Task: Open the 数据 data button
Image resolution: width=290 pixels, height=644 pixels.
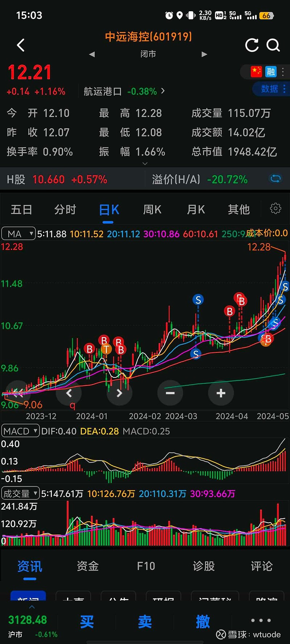Action: (x=270, y=89)
